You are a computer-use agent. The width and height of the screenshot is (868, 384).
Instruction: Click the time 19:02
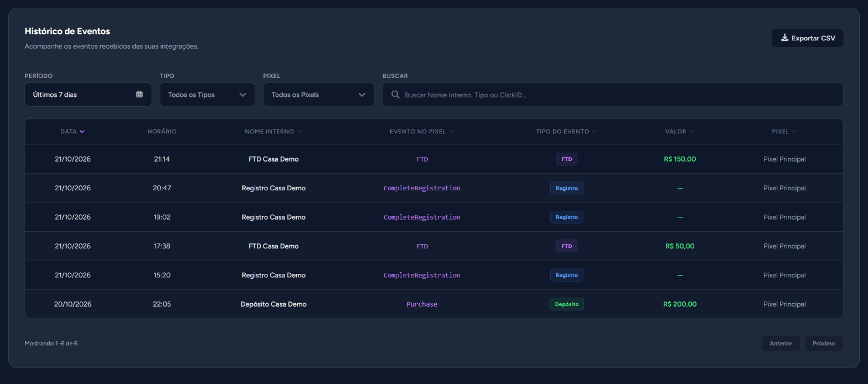point(162,217)
